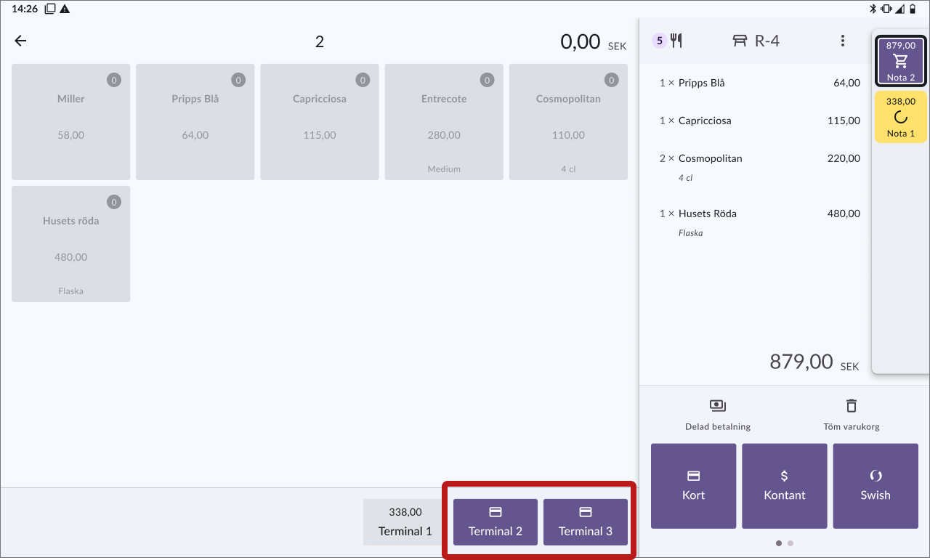Add Entrecote Medium product tile
This screenshot has width=930, height=560.
pos(444,122)
